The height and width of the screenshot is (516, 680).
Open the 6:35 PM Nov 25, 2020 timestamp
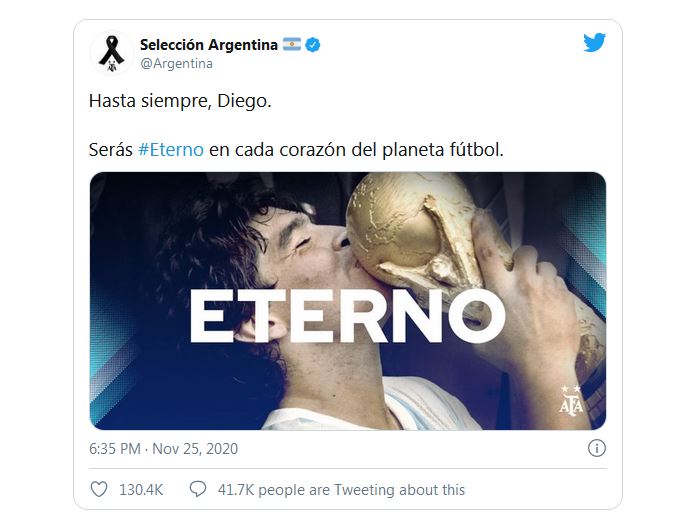pyautogui.click(x=163, y=449)
